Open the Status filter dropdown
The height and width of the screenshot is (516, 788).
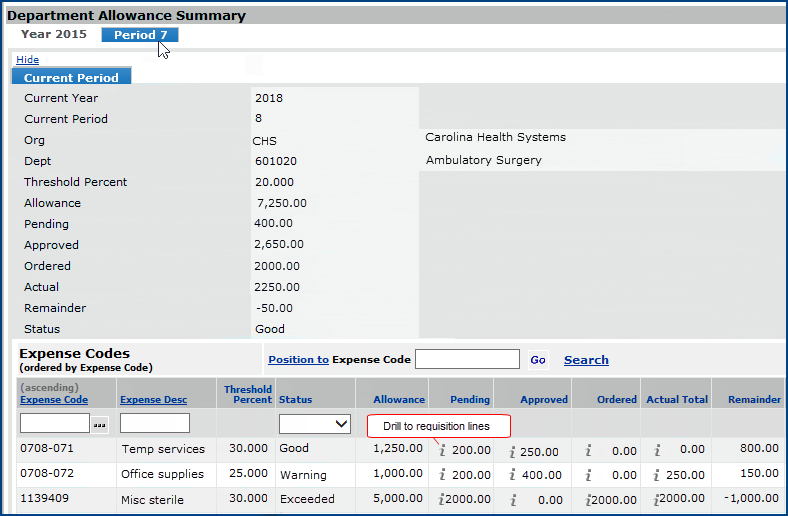point(314,424)
